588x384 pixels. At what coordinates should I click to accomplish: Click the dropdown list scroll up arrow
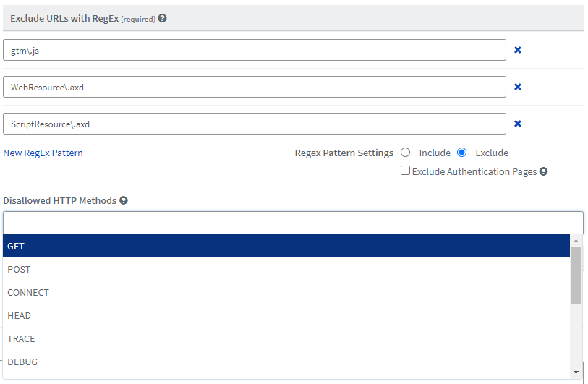[x=576, y=240]
